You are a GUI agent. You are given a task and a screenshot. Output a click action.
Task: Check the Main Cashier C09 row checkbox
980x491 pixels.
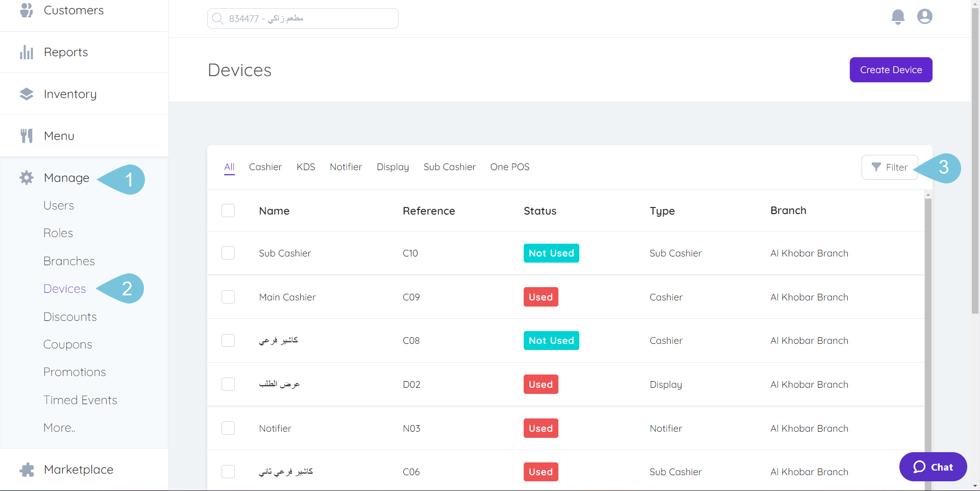[x=228, y=297]
